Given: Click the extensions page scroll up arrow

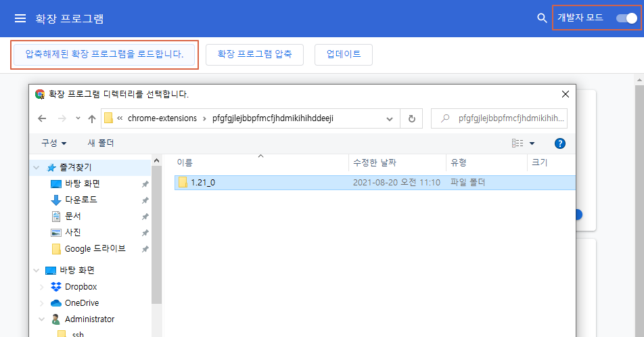Looking at the screenshot, I should (x=639, y=80).
